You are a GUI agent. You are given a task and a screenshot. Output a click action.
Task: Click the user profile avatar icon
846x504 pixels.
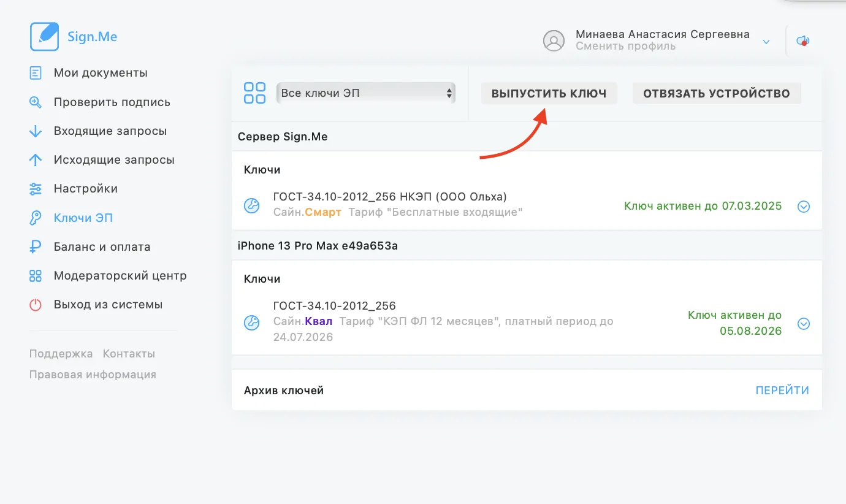pyautogui.click(x=554, y=41)
